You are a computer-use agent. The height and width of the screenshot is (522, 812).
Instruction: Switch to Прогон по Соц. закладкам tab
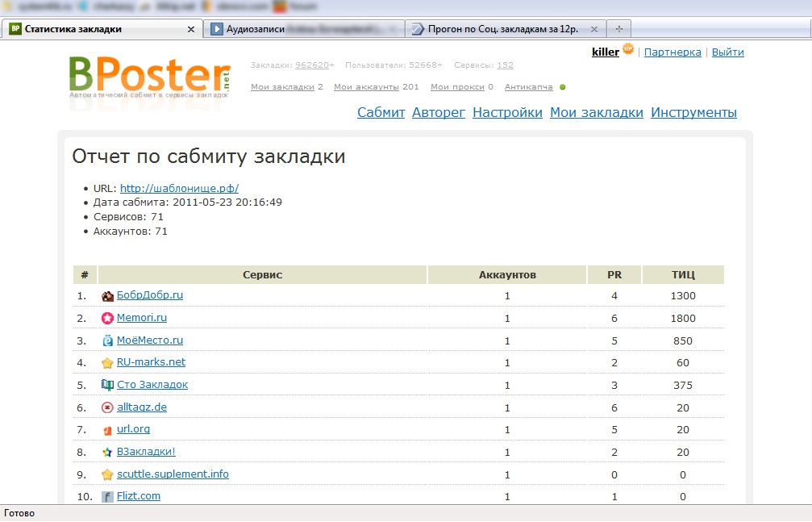(505, 29)
